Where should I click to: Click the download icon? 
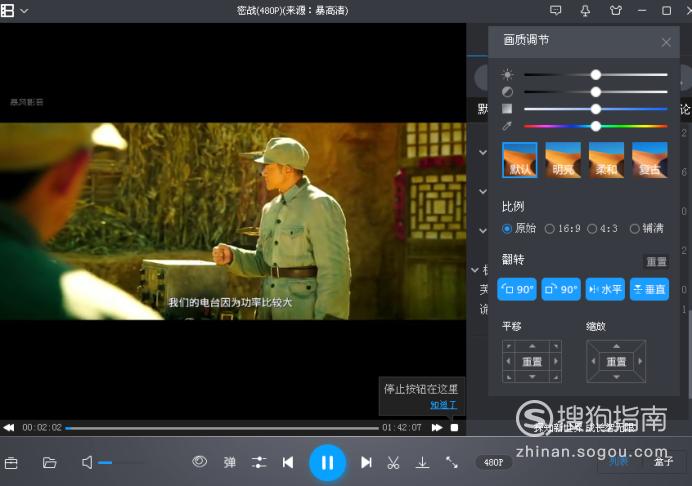point(422,463)
